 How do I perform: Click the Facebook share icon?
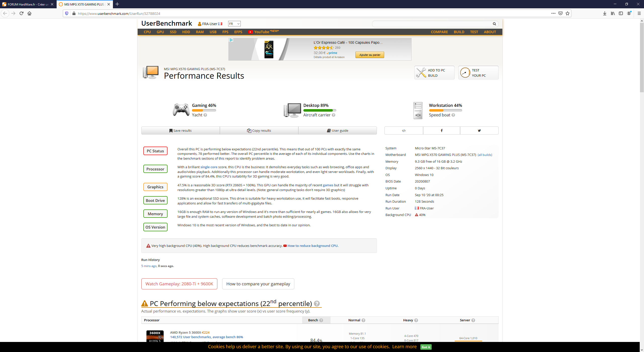pos(441,130)
